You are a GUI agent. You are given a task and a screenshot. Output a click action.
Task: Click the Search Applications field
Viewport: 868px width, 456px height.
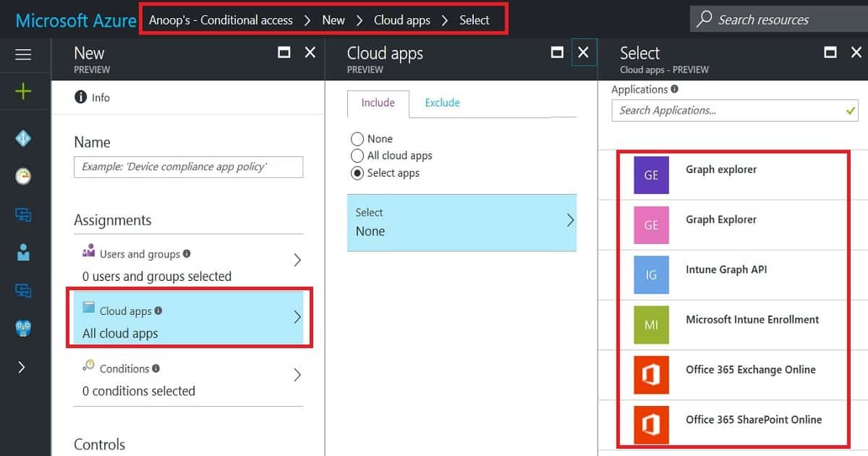[735, 111]
